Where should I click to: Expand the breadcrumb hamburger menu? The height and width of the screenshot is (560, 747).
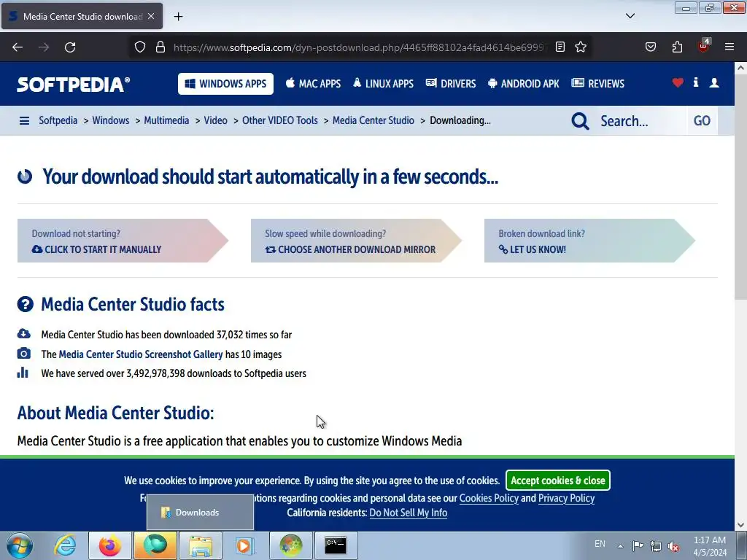(24, 121)
